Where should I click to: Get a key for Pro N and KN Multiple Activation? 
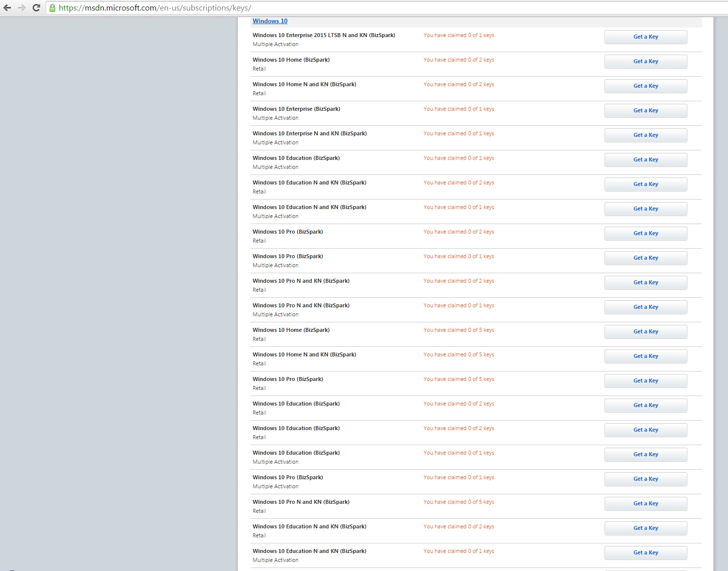646,307
